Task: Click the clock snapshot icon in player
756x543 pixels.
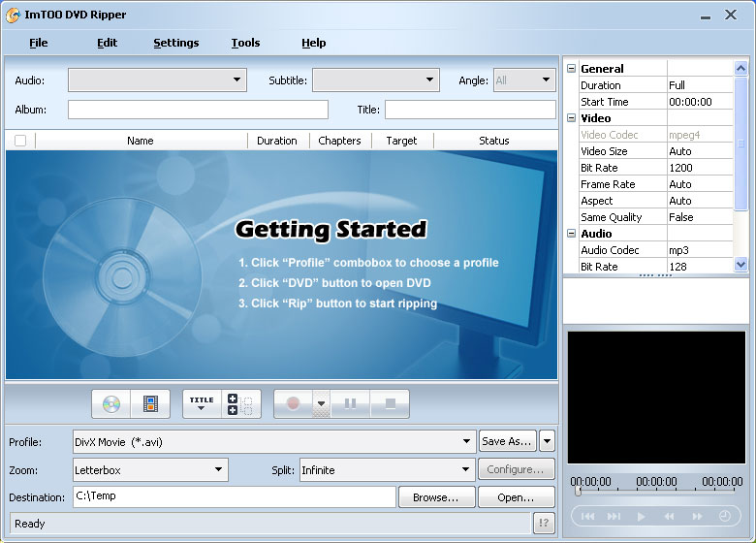Action: tap(724, 517)
